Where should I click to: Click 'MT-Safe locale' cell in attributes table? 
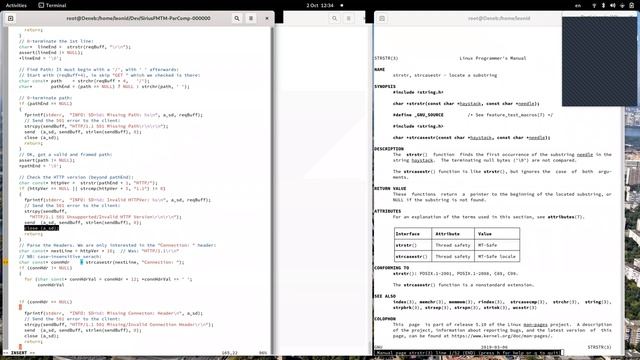[497, 257]
